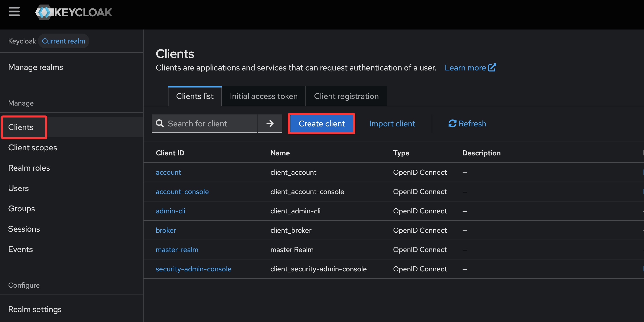Open the hamburger navigation menu
Viewport: 644px width, 322px height.
coord(14,12)
